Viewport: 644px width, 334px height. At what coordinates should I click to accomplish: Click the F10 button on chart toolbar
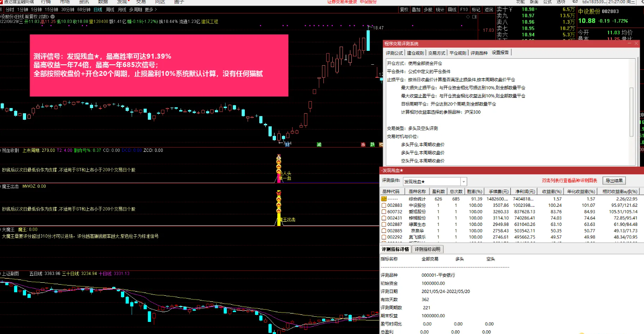pos(463,9)
